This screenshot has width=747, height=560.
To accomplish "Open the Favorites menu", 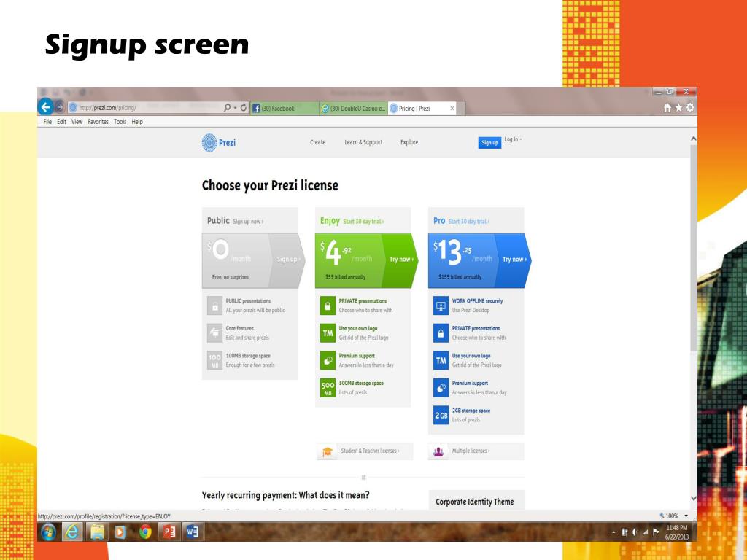I will 98,122.
